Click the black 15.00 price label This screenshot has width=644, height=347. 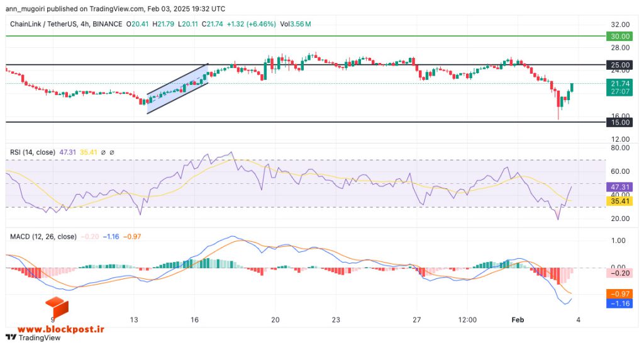coord(619,122)
